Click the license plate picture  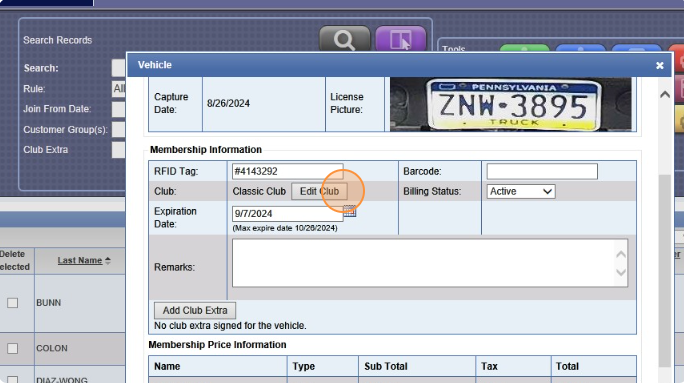pos(510,104)
